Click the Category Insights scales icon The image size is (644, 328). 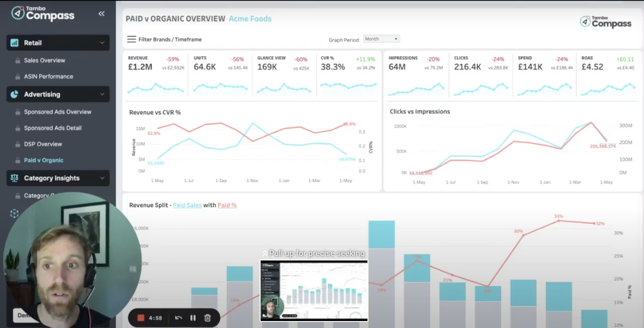pyautogui.click(x=15, y=178)
